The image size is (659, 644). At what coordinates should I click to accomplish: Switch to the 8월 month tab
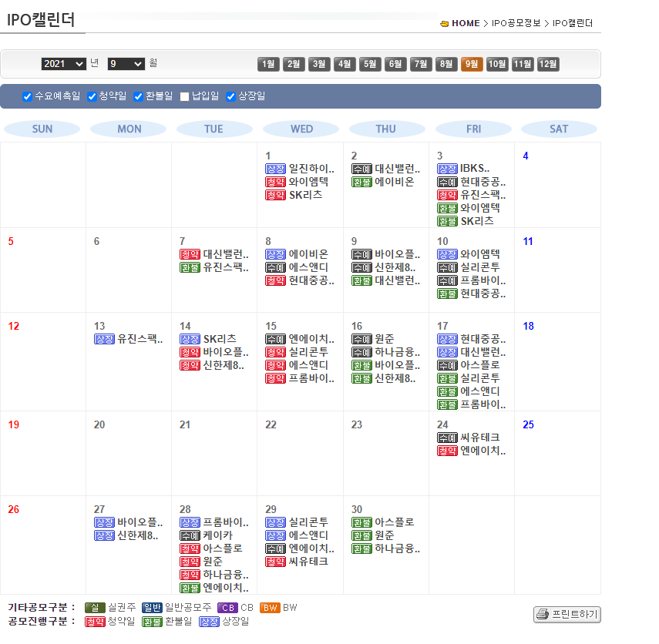pos(446,64)
